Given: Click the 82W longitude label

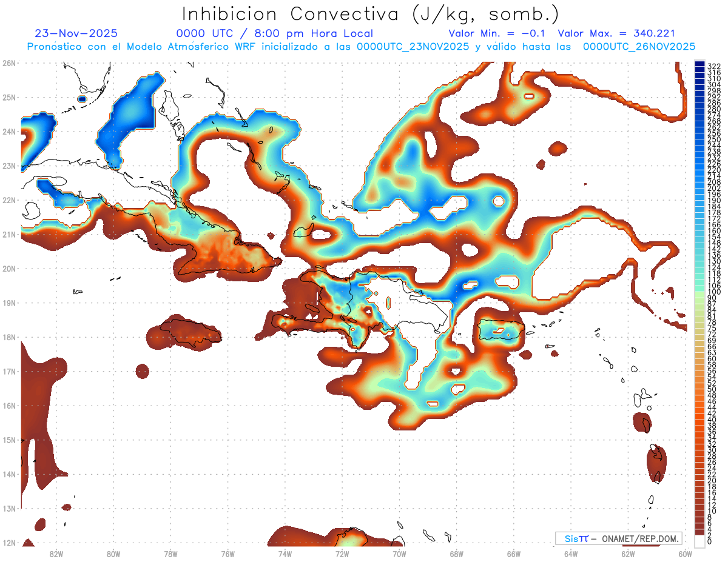Looking at the screenshot, I should [56, 554].
